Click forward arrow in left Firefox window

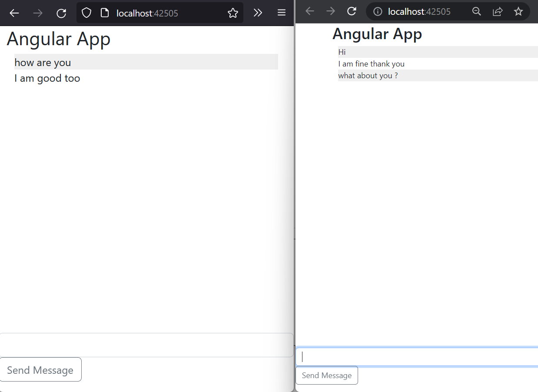(38, 13)
